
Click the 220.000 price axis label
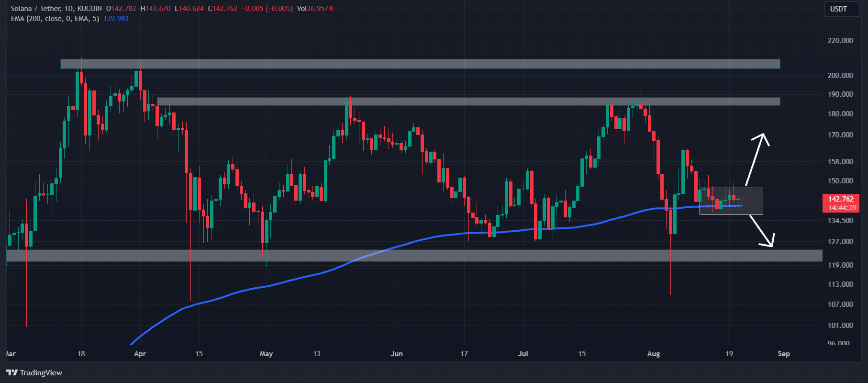(840, 40)
